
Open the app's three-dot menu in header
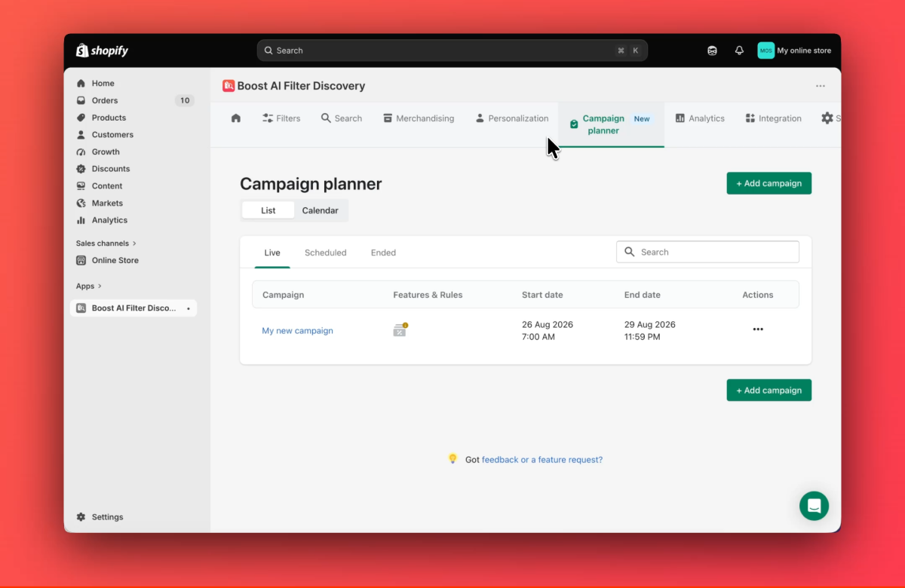click(x=821, y=86)
